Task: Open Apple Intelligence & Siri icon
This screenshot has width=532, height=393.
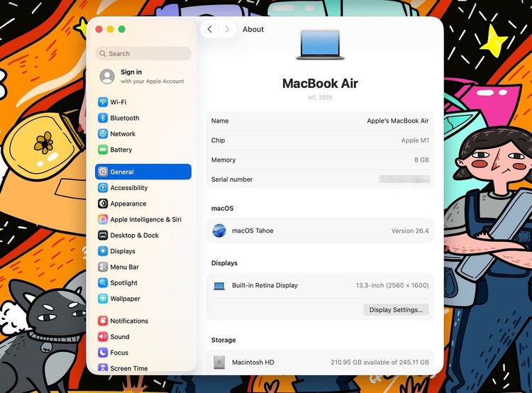Action: [x=103, y=219]
